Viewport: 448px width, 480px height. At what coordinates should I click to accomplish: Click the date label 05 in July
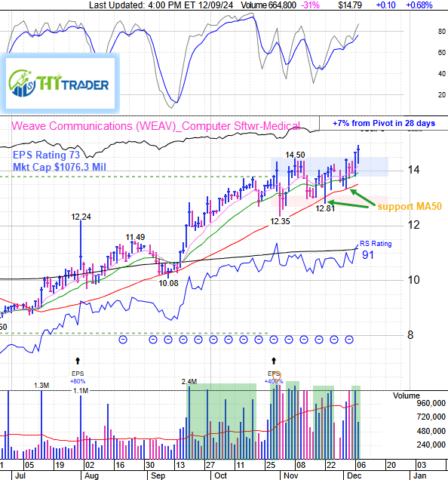[x=29, y=466]
